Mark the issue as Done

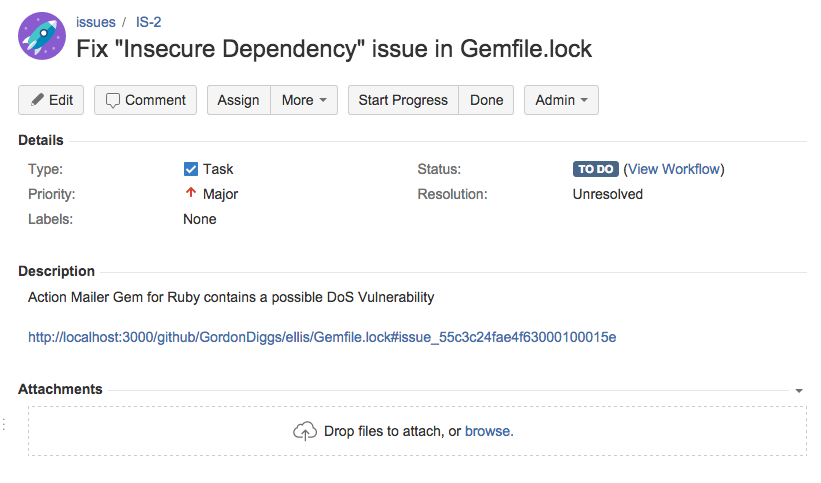[x=486, y=100]
